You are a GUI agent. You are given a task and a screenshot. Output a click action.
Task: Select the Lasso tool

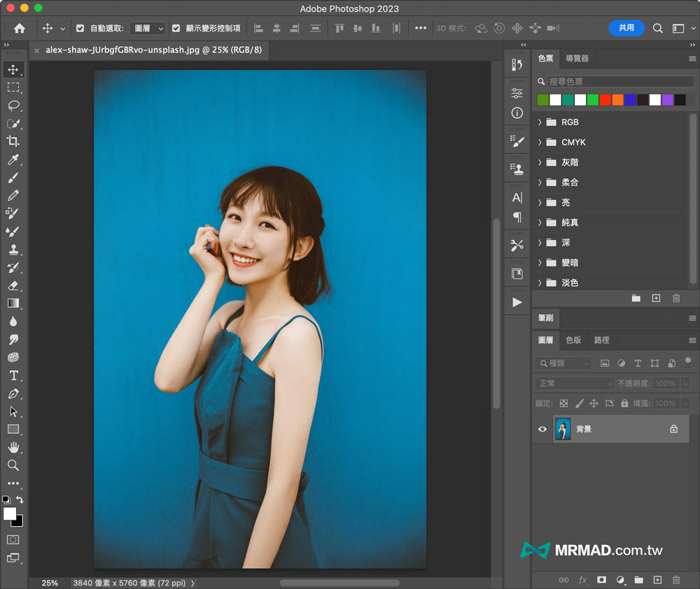coord(13,106)
